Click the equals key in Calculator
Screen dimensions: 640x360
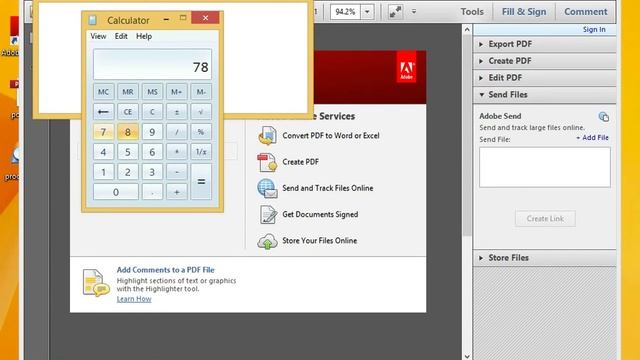pyautogui.click(x=201, y=182)
